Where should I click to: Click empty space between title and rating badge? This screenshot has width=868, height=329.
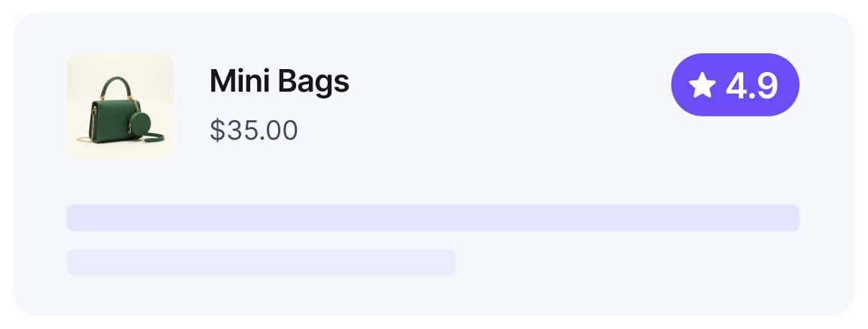click(511, 84)
